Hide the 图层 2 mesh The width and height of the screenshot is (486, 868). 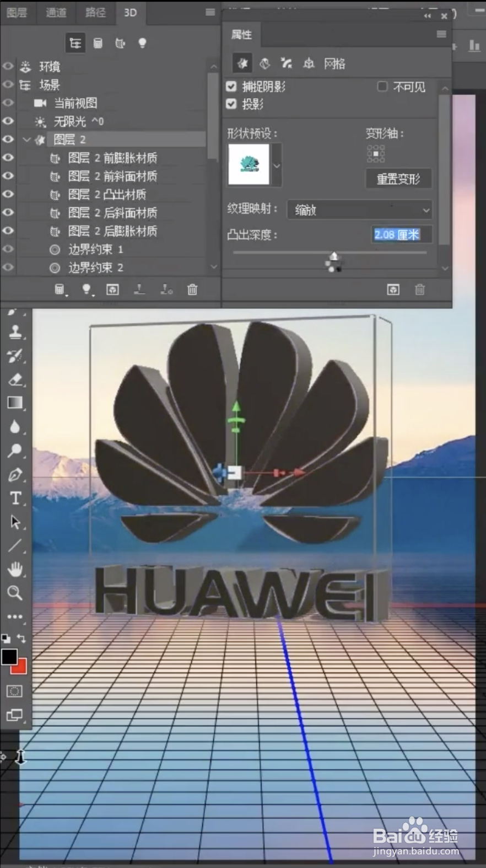[8, 139]
